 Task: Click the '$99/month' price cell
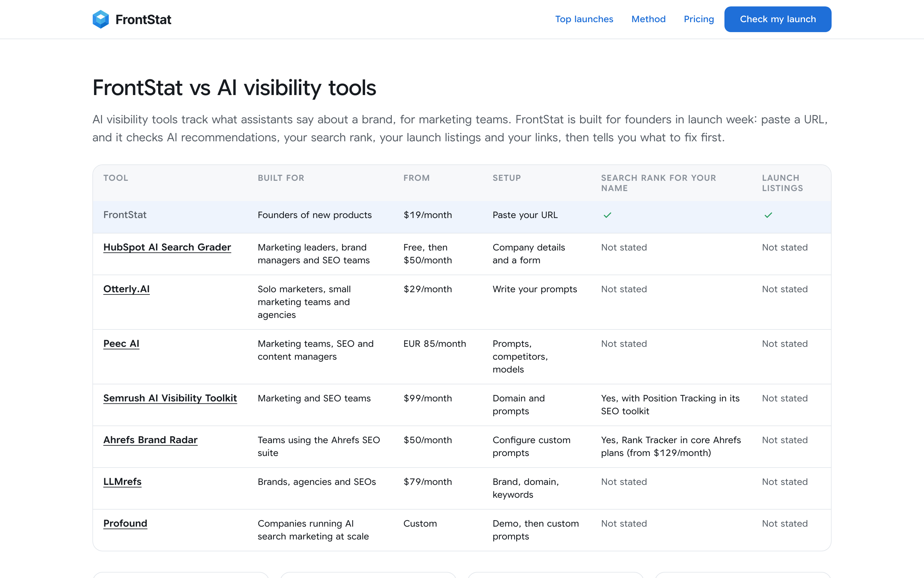click(x=428, y=398)
